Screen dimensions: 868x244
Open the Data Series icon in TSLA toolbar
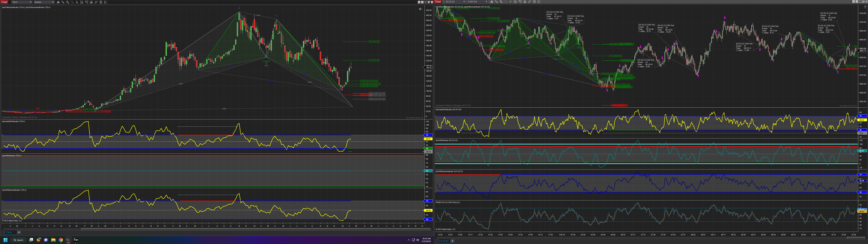pyautogui.click(x=91, y=2)
